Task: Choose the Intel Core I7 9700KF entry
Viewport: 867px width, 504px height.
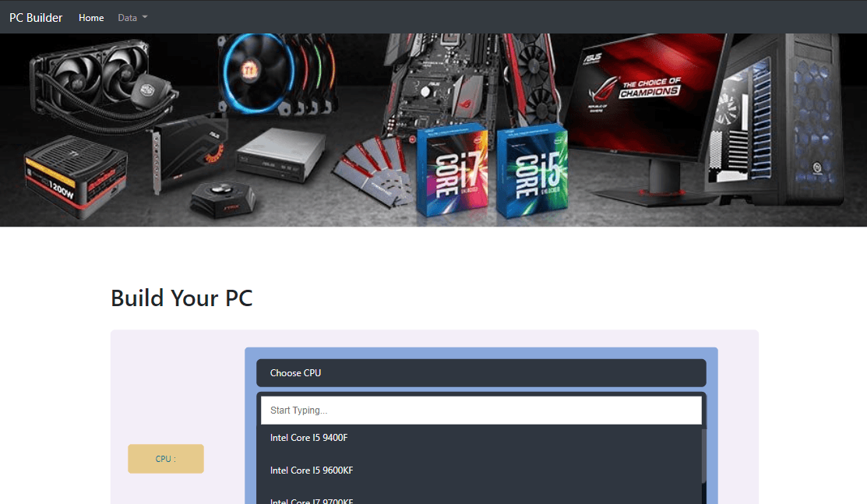Action: coord(312,499)
